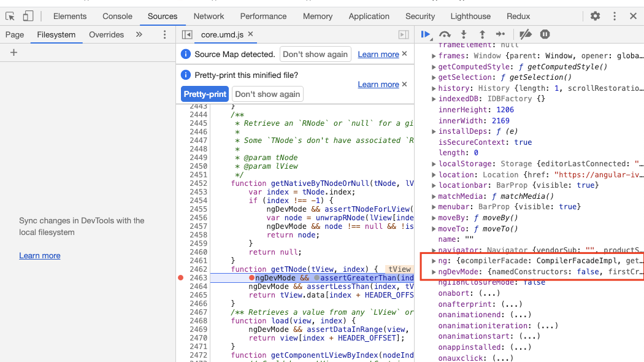Toggle the device toolbar
The image size is (644, 362).
pos(28,17)
